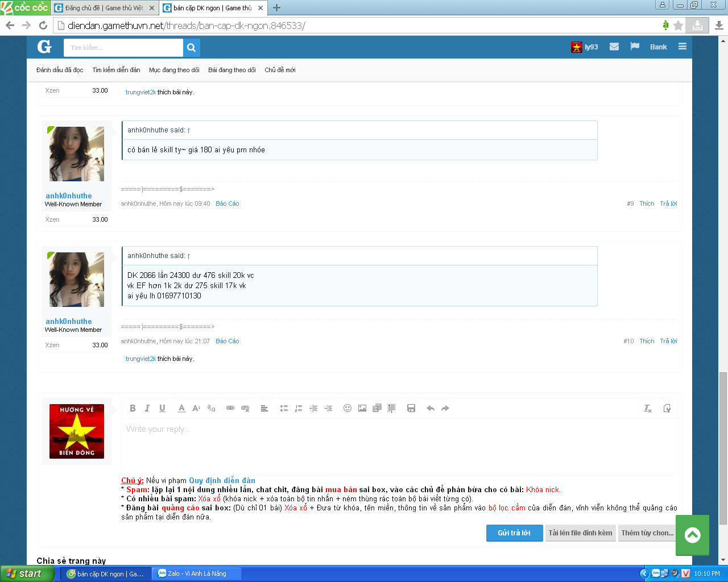The width and height of the screenshot is (728, 582).
Task: Click inside the 'Write your reply' text area
Action: click(x=398, y=446)
